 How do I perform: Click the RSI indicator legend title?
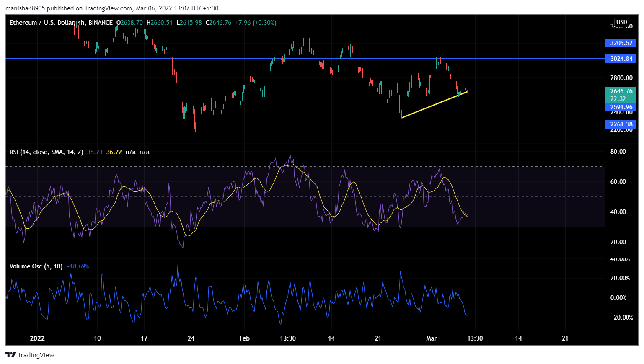pyautogui.click(x=46, y=152)
